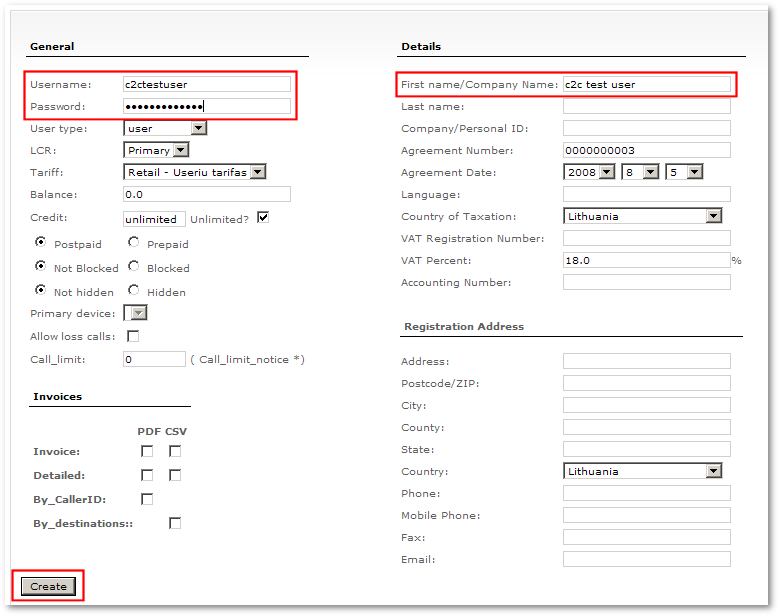Click the Create button
This screenshot has height=616, width=779.
coord(48,586)
